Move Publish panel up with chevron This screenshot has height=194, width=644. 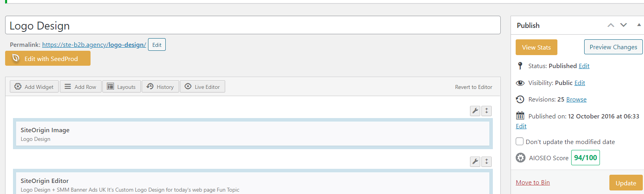point(611,25)
